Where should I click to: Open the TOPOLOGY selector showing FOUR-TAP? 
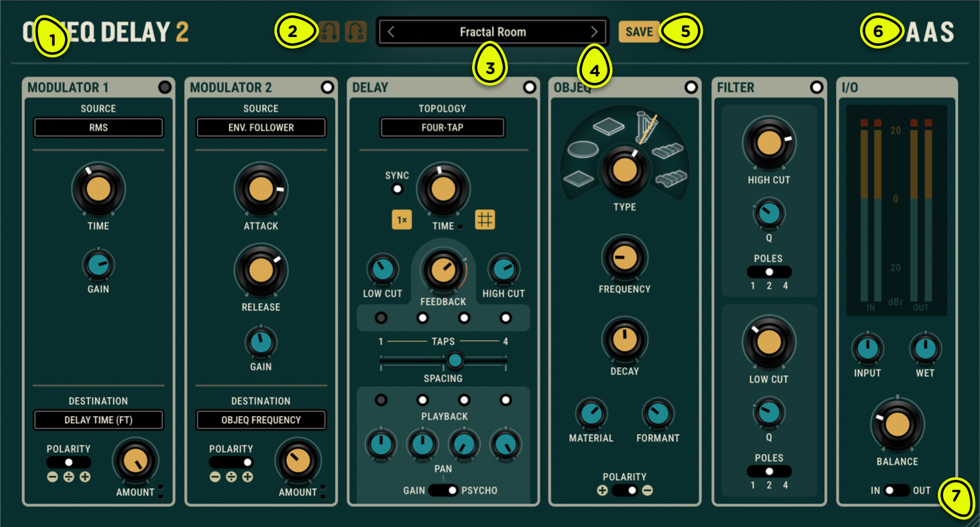point(442,127)
